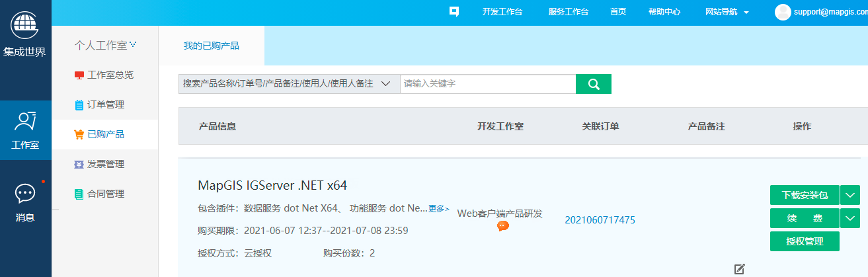868x277 pixels.
Task: Select 已购产品 in the sidebar
Action: click(x=105, y=135)
